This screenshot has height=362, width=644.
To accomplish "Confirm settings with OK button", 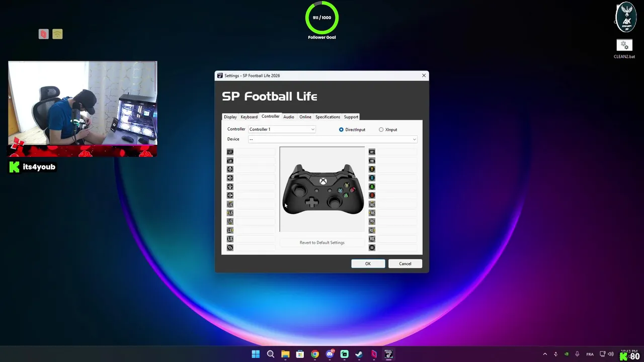I will [x=368, y=263].
